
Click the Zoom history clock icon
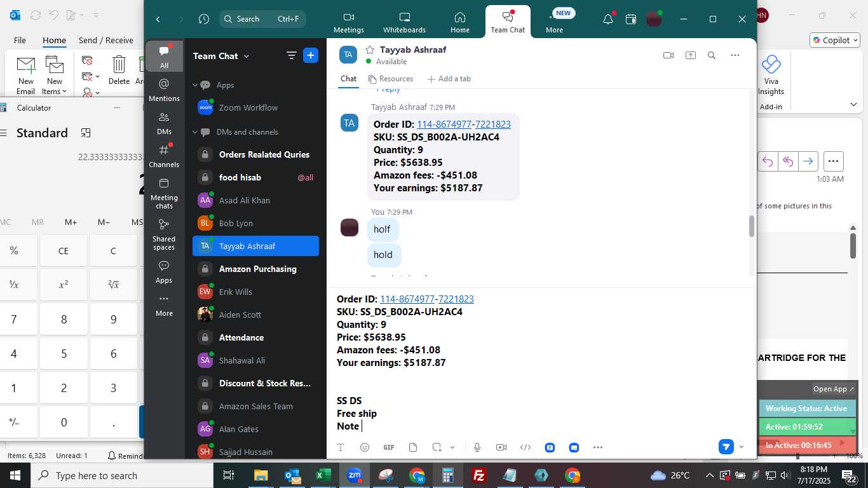coord(204,19)
